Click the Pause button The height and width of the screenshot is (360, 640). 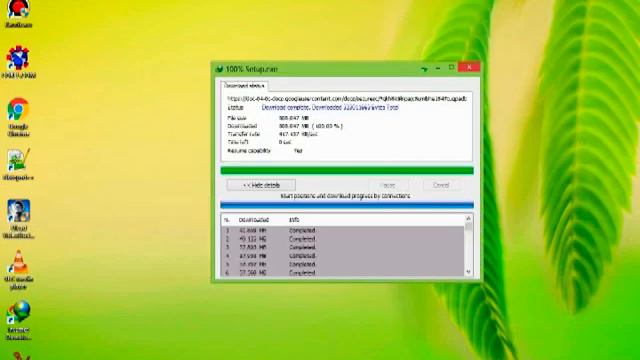click(387, 185)
